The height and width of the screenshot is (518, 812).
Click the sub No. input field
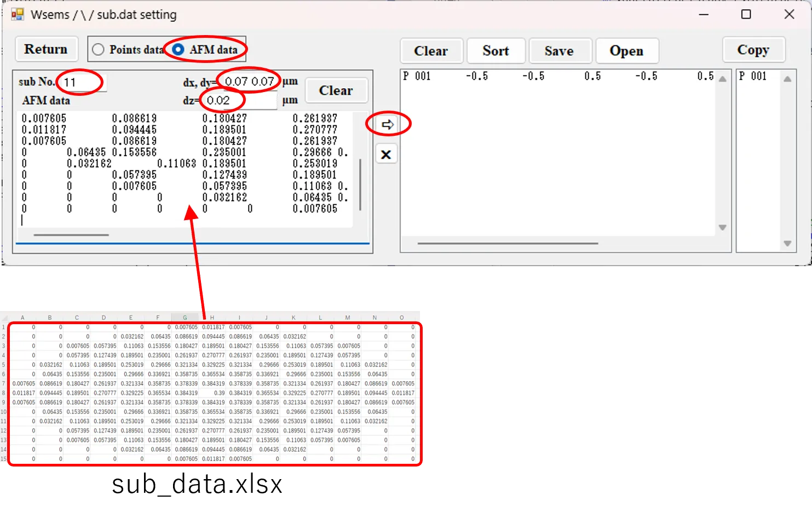point(82,82)
